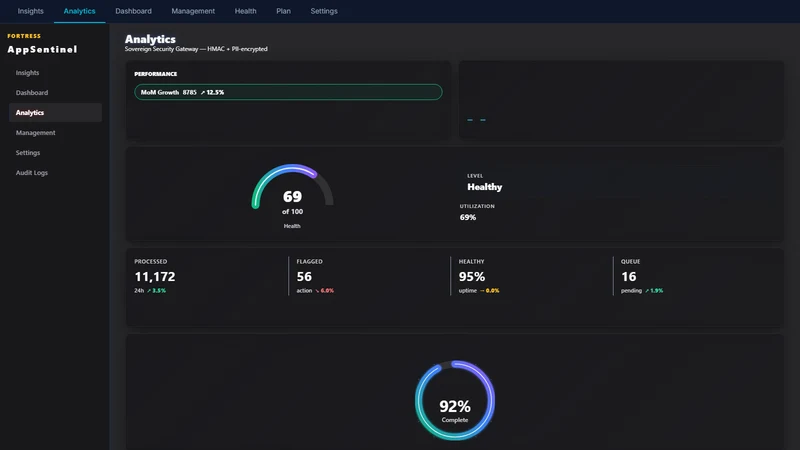This screenshot has width=800, height=450.
Task: Click the 3.5% 24h trend indicator
Action: [157, 290]
